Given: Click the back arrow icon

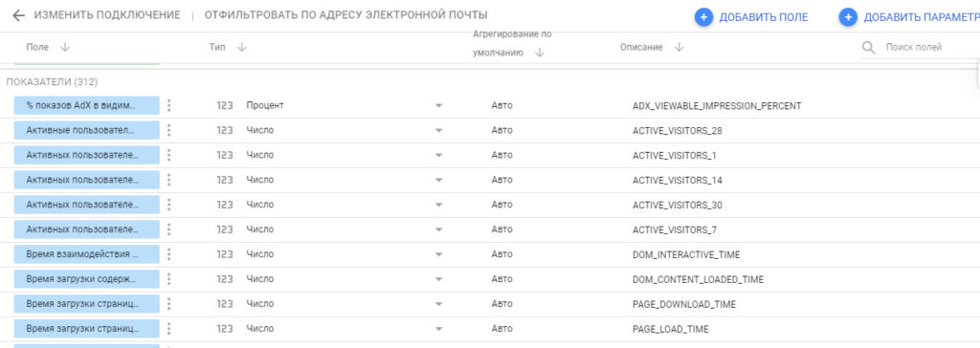Looking at the screenshot, I should [x=18, y=15].
